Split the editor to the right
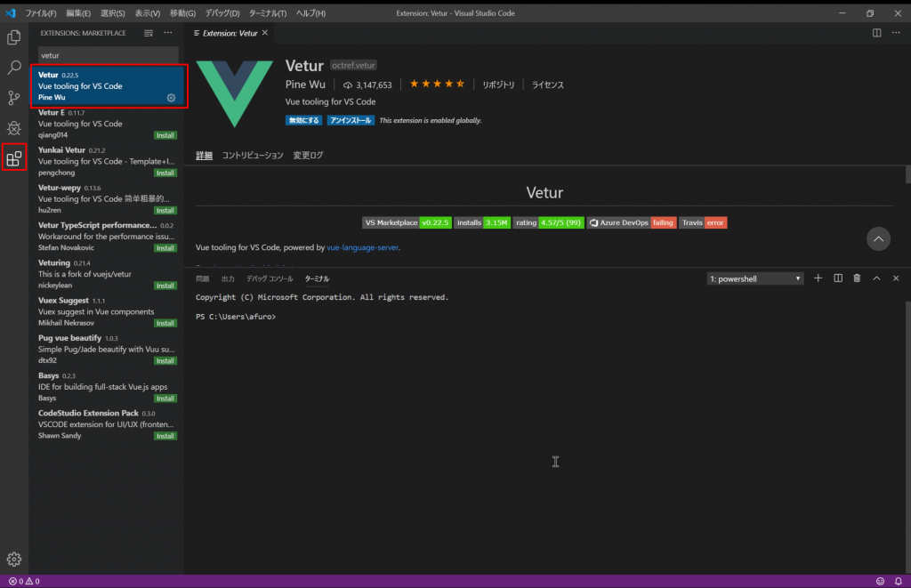Viewport: 911px width, 588px height. 876,33
